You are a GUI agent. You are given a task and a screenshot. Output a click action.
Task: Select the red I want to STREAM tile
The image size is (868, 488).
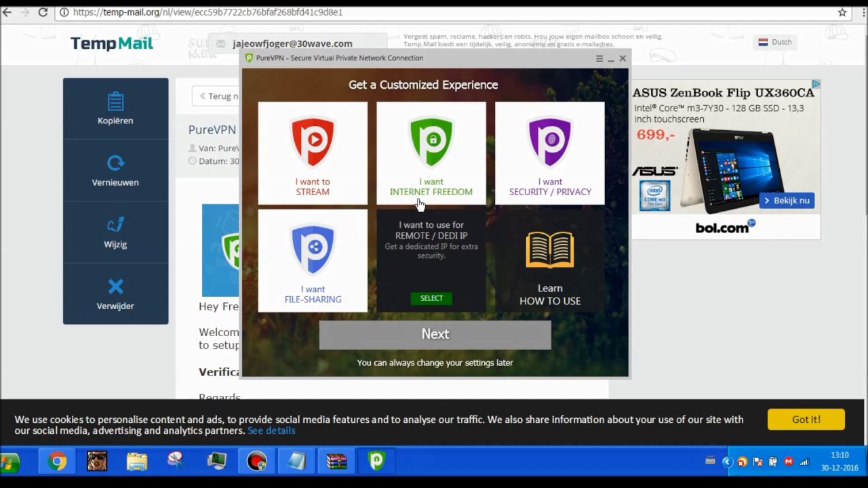click(x=313, y=153)
